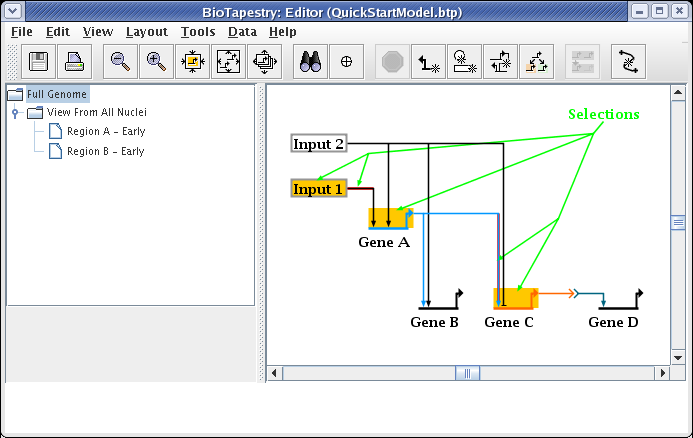Click horizontal scrollbar right arrow

(663, 373)
